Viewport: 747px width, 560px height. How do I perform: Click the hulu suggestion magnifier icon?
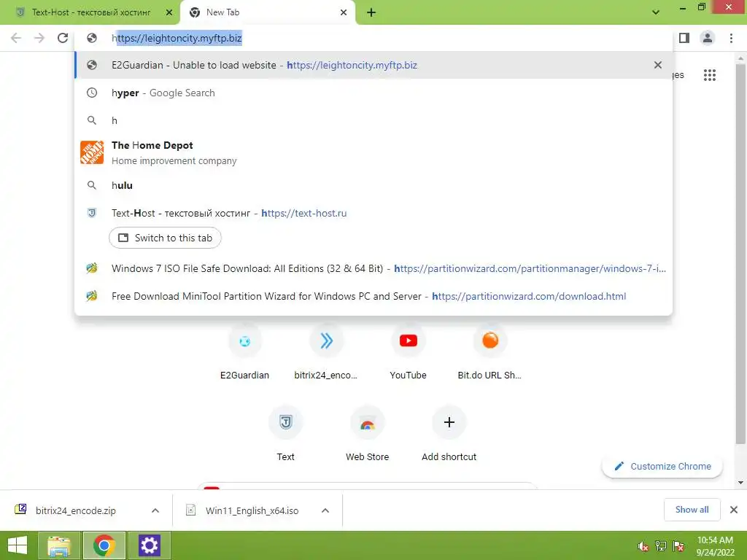click(92, 185)
